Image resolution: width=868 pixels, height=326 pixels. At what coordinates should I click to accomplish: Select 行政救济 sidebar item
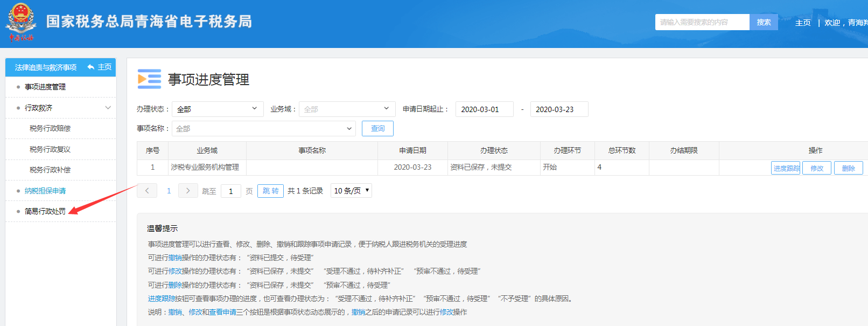coord(39,108)
